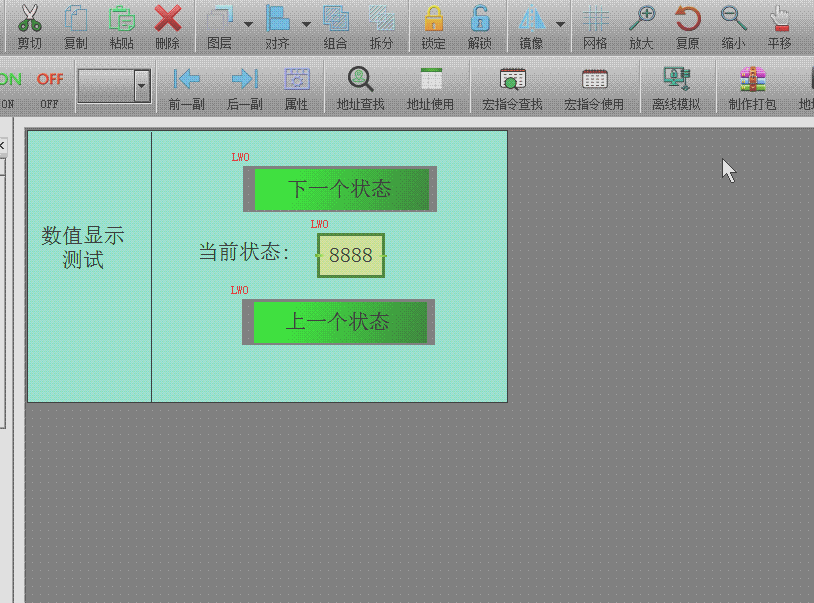Select the 8888 numeric display field
Image resolution: width=814 pixels, height=603 pixels.
(350, 255)
